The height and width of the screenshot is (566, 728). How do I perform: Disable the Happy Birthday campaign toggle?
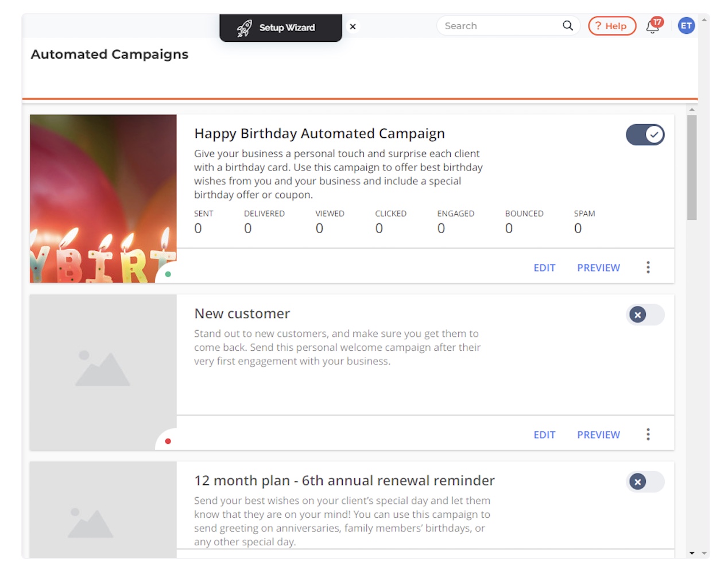pyautogui.click(x=645, y=135)
